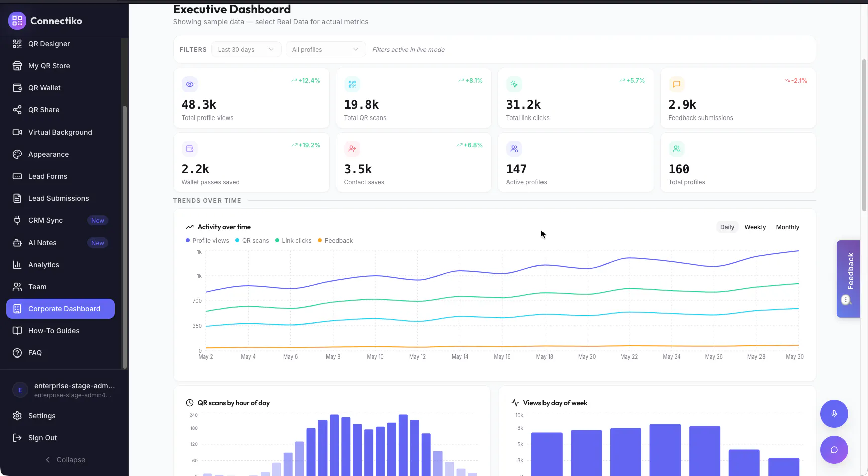The image size is (868, 476).
Task: Click the sidebar vertical scrollbar
Action: click(125, 237)
